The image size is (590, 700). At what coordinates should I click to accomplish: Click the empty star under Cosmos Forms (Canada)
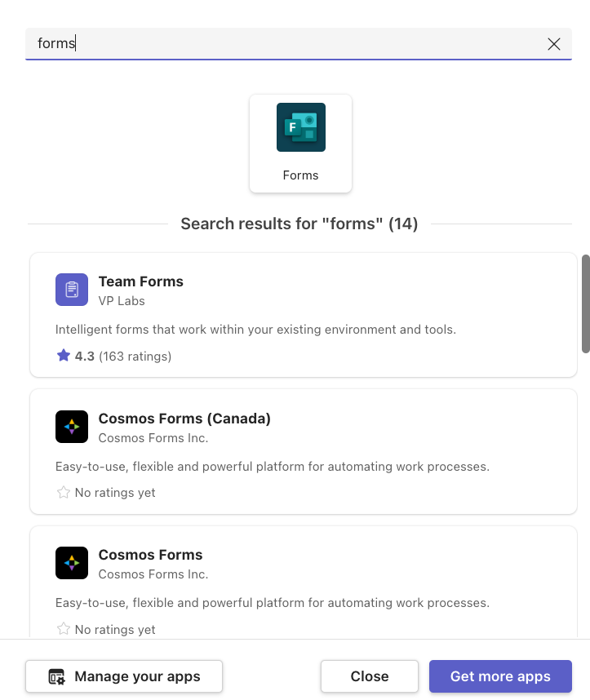pos(64,492)
